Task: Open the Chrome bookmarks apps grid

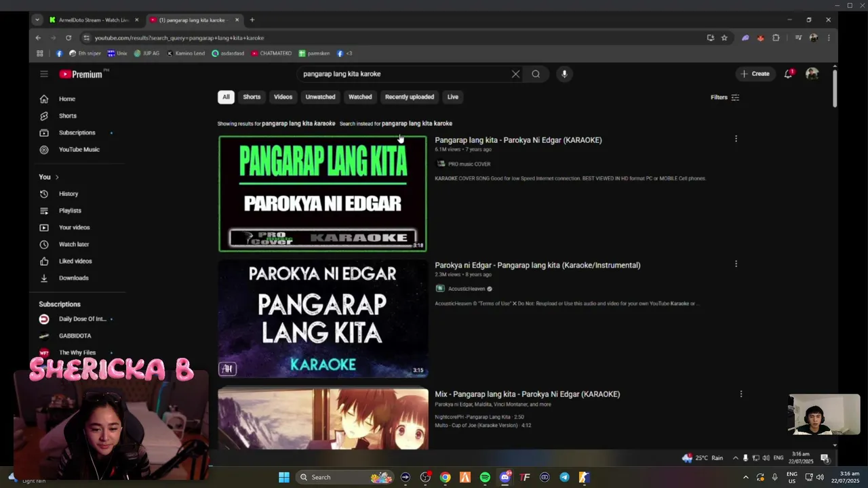Action: pos(40,53)
